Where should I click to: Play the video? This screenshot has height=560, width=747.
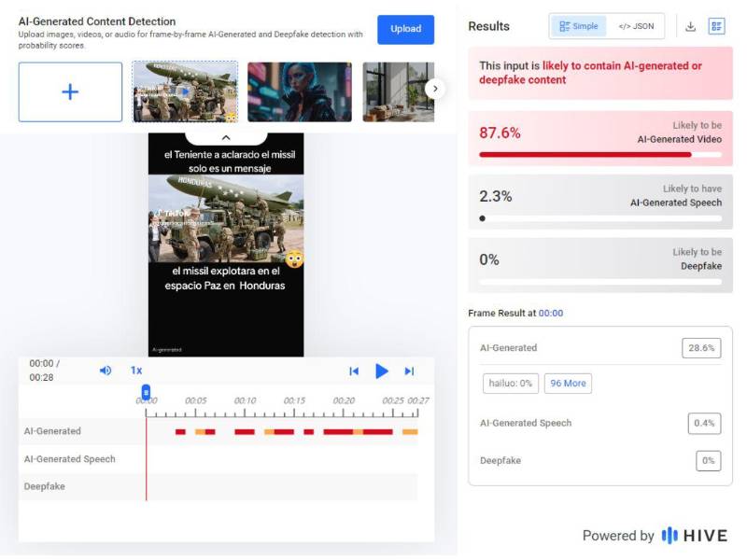click(x=381, y=371)
